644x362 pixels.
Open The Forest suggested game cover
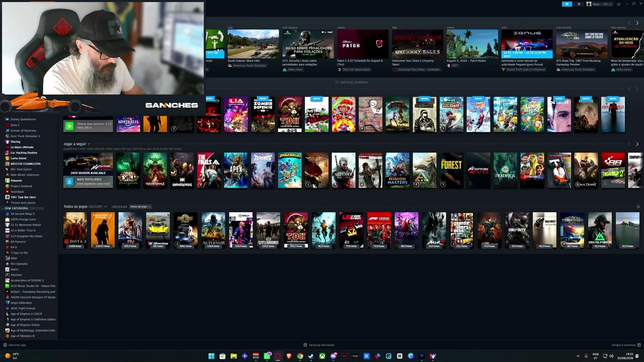coord(451,170)
